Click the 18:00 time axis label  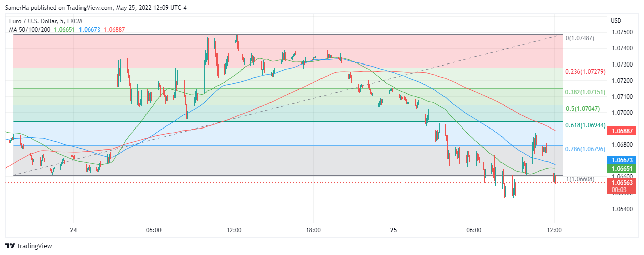click(x=313, y=230)
